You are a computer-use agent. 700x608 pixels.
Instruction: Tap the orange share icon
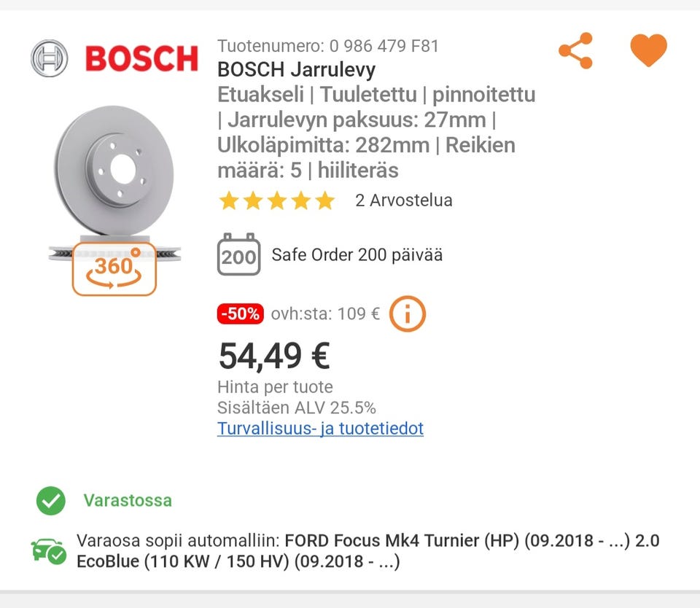click(x=576, y=51)
